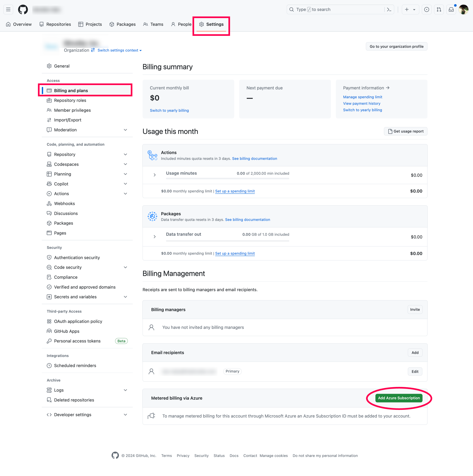The width and height of the screenshot is (473, 476).
Task: Expand the Data transfer out row details
Action: 155,237
